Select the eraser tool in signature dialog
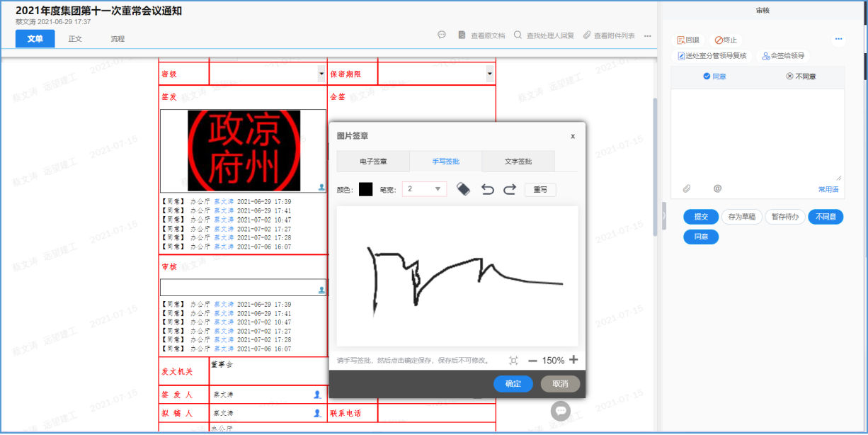This screenshot has height=435, width=868. [x=463, y=189]
